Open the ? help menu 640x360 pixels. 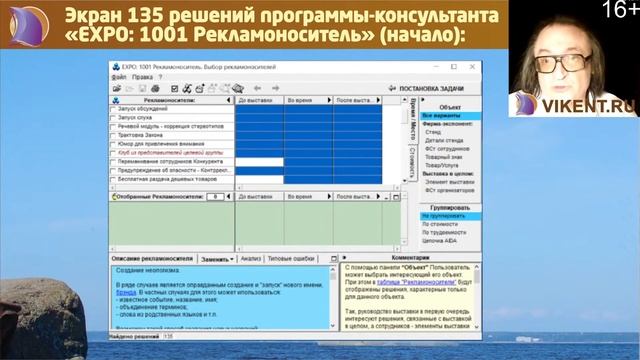160,77
